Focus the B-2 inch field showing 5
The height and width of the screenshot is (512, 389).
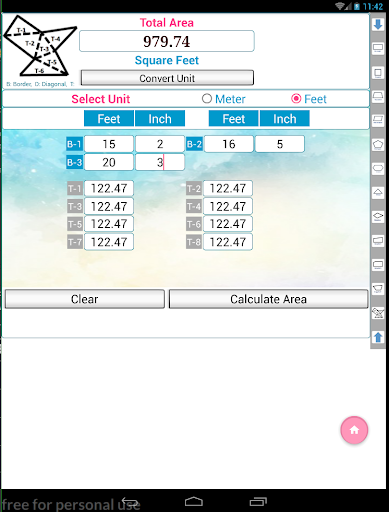pyautogui.click(x=280, y=144)
